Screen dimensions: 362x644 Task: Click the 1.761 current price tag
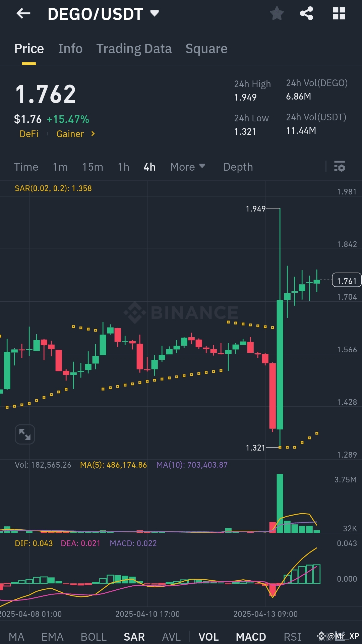[347, 280]
